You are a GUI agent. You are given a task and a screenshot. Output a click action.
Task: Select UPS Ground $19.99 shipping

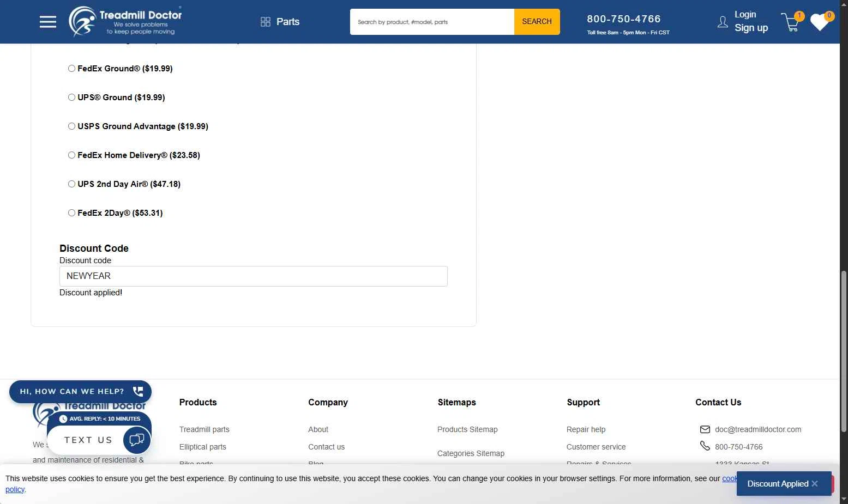coord(71,98)
